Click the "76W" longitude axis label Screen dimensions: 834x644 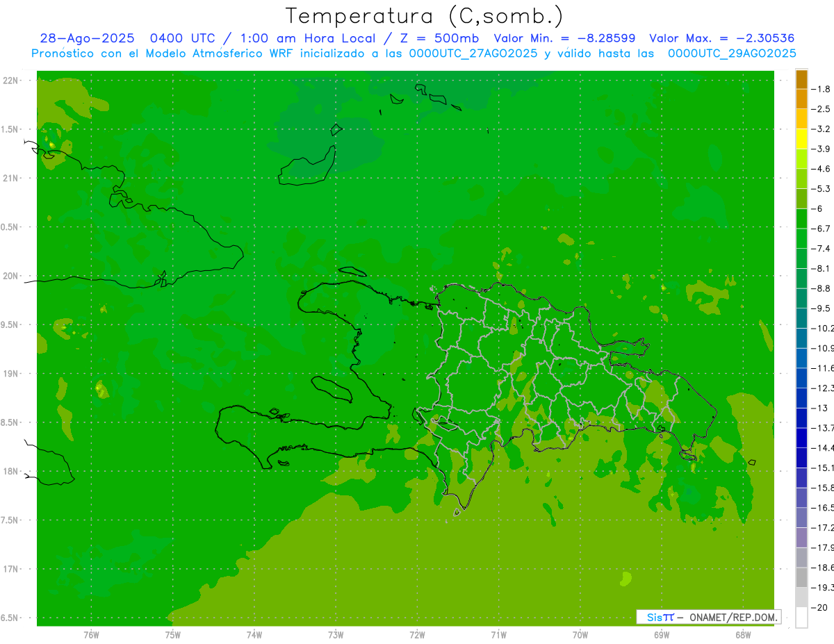pos(91,635)
